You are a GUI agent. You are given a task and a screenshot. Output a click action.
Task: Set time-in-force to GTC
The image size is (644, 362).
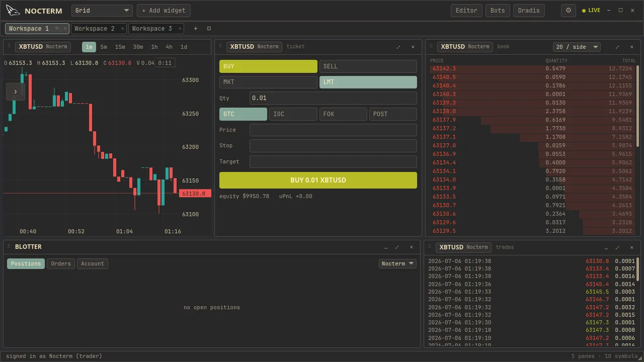pos(243,114)
